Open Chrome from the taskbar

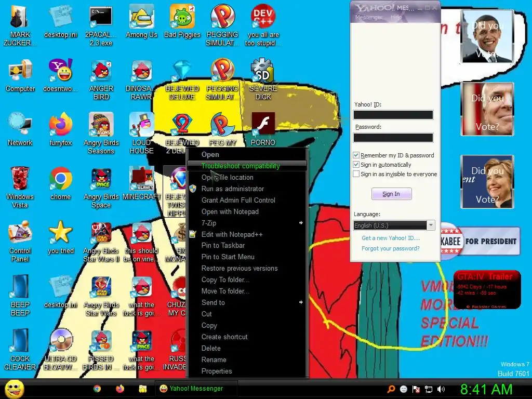97,389
